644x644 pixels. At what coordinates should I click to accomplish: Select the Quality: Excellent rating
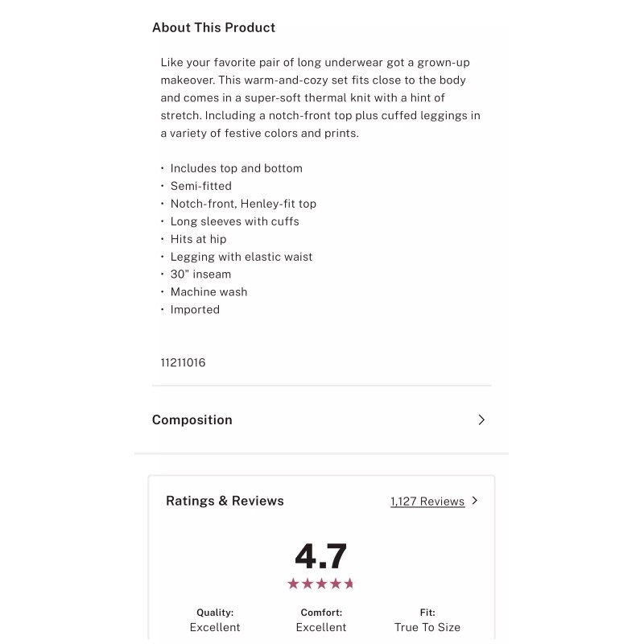pyautogui.click(x=215, y=620)
